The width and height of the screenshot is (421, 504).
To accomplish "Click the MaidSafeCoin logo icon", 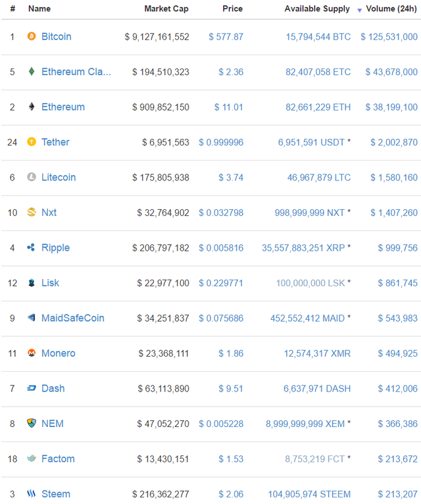I will pyautogui.click(x=32, y=318).
